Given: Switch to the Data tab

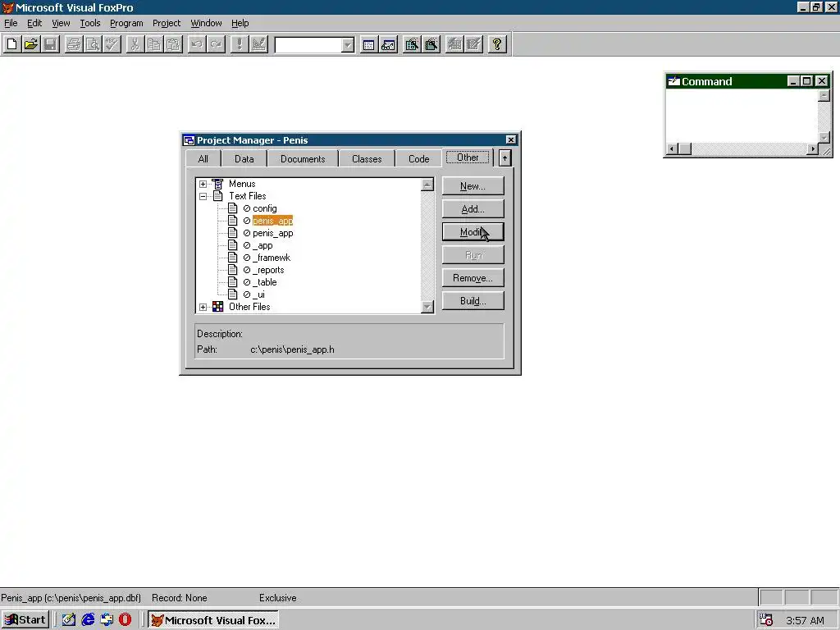Looking at the screenshot, I should 244,159.
